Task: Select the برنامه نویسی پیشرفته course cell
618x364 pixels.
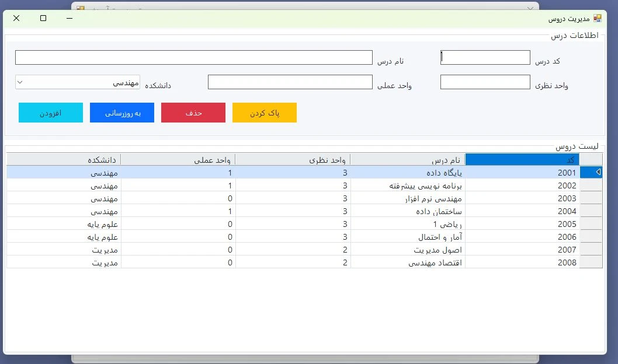Action: click(x=408, y=185)
